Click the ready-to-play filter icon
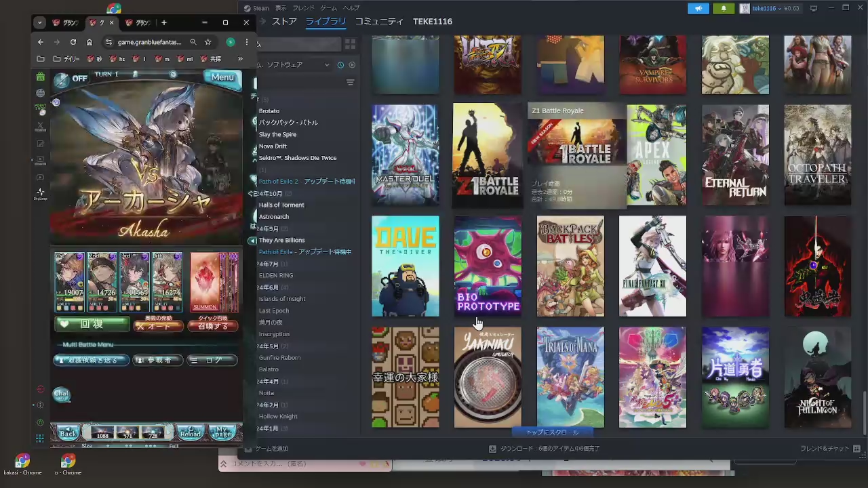Screen dimensions: 868x488 pos(352,65)
